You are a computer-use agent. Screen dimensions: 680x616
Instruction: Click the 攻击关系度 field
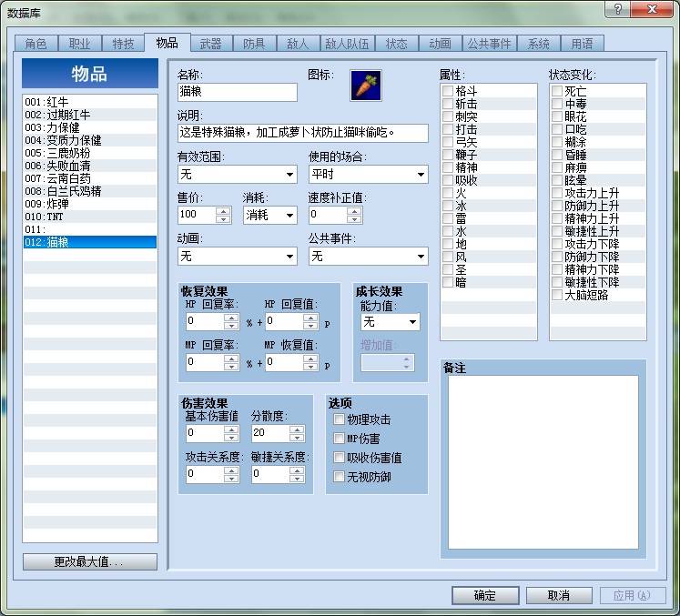(205, 474)
